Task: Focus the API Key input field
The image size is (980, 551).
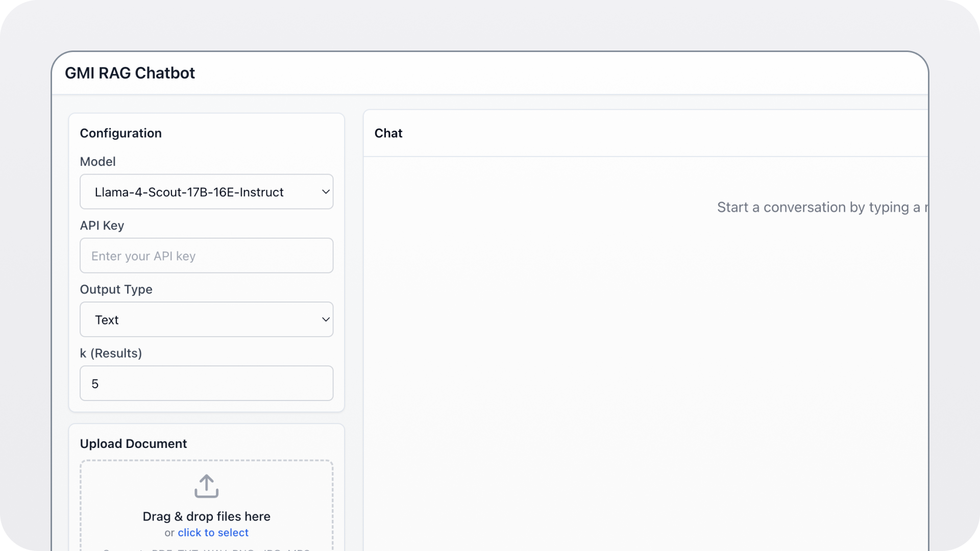Action: pos(206,256)
